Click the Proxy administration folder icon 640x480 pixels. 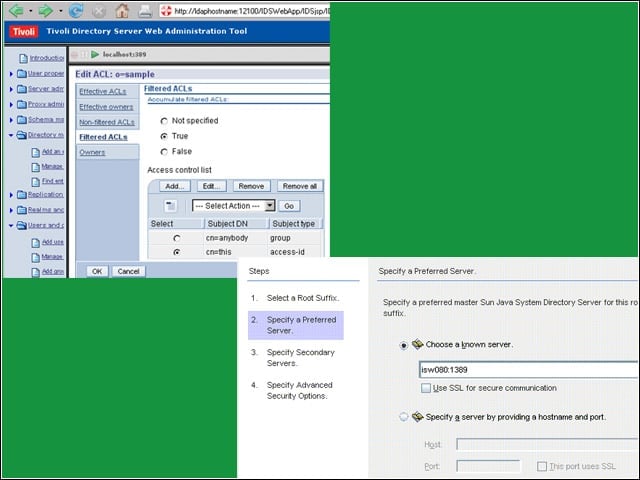[22, 104]
